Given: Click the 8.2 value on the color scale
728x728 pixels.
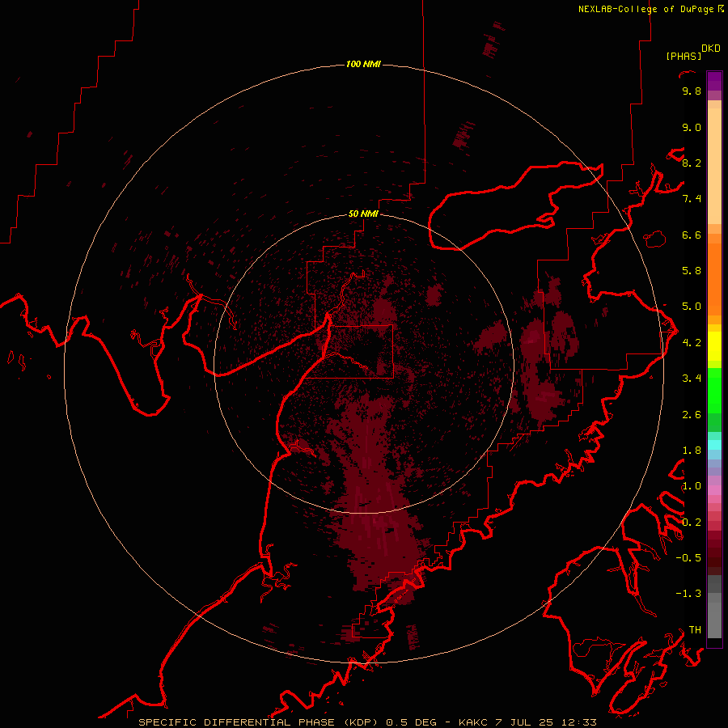Looking at the screenshot, I should pos(692,163).
